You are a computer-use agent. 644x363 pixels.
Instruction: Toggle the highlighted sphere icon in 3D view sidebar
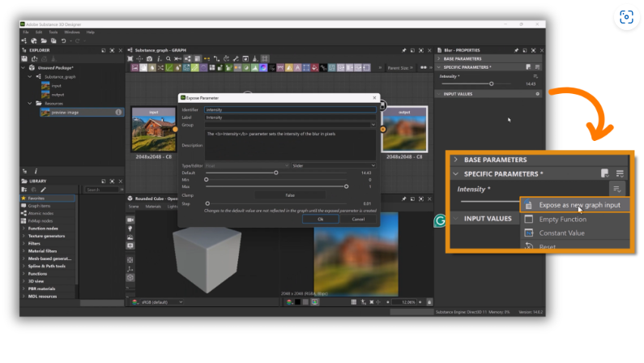click(x=130, y=278)
